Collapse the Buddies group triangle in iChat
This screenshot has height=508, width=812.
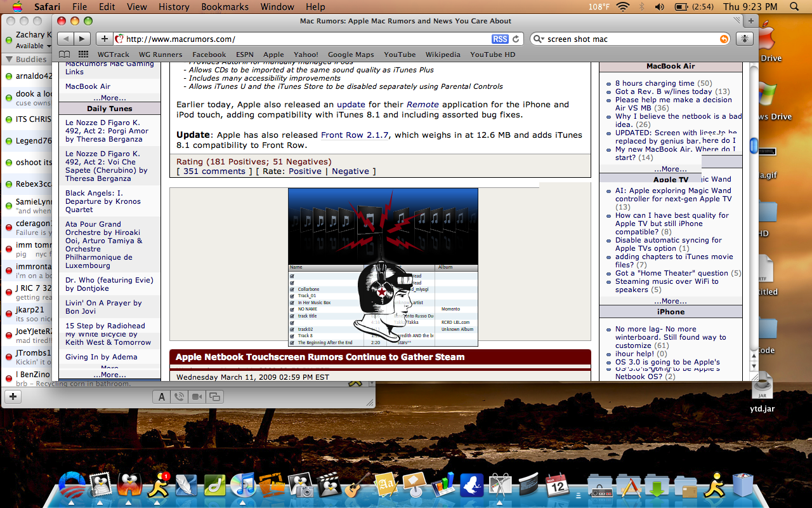click(x=10, y=60)
